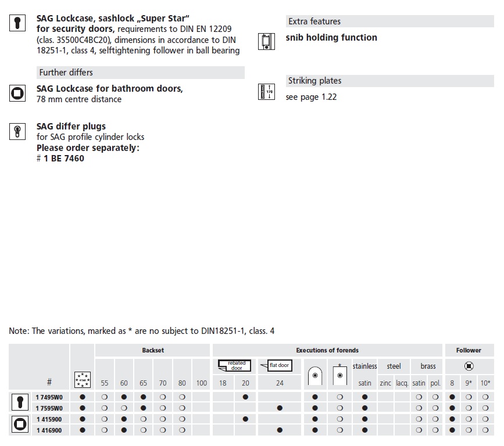Select the snib holding function icon

pyautogui.click(x=266, y=41)
